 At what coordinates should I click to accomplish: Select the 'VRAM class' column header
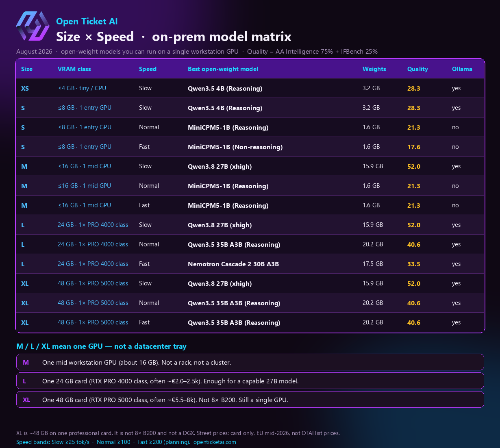[74, 69]
